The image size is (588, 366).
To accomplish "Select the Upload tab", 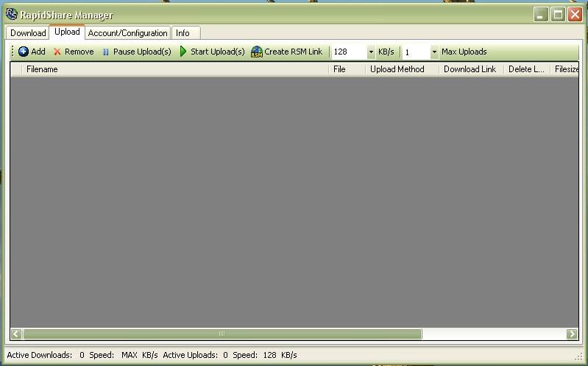I will [x=67, y=32].
